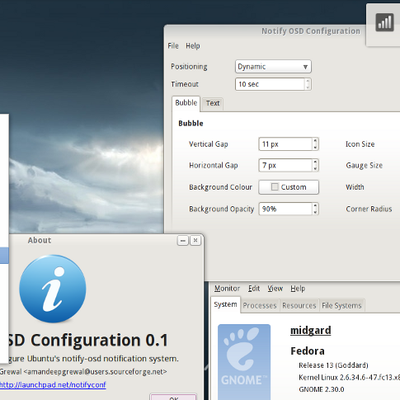
Task: Click the midgard hostname text
Action: pos(311,330)
